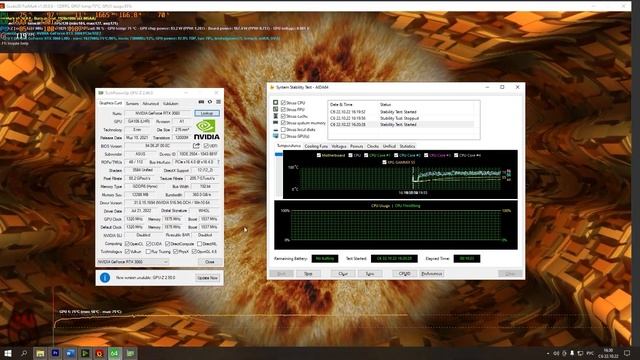The height and width of the screenshot is (360, 640).
Task: Toggle the DirectML checkbox in GPU-Z
Action: pos(199,244)
